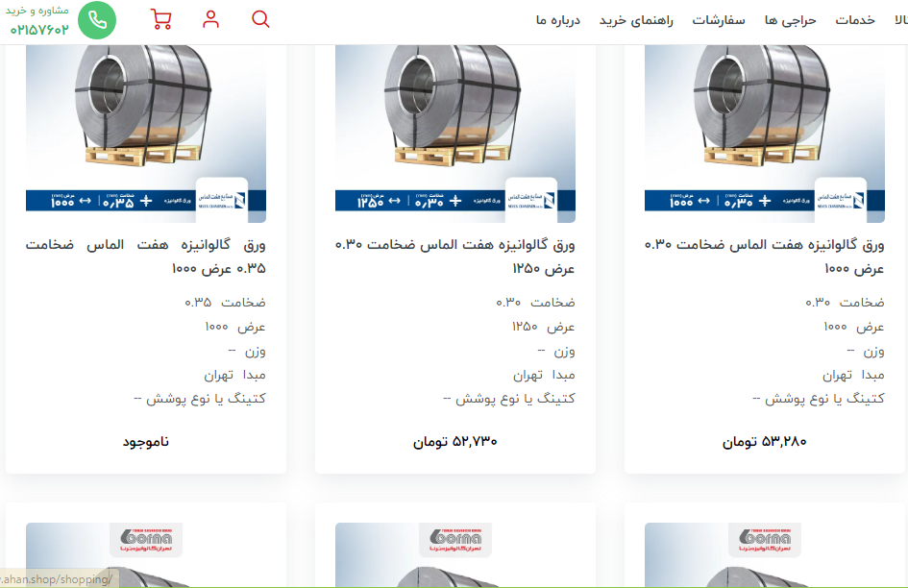Click the green phone call icon
Image resolution: width=908 pixels, height=588 pixels.
[96, 20]
